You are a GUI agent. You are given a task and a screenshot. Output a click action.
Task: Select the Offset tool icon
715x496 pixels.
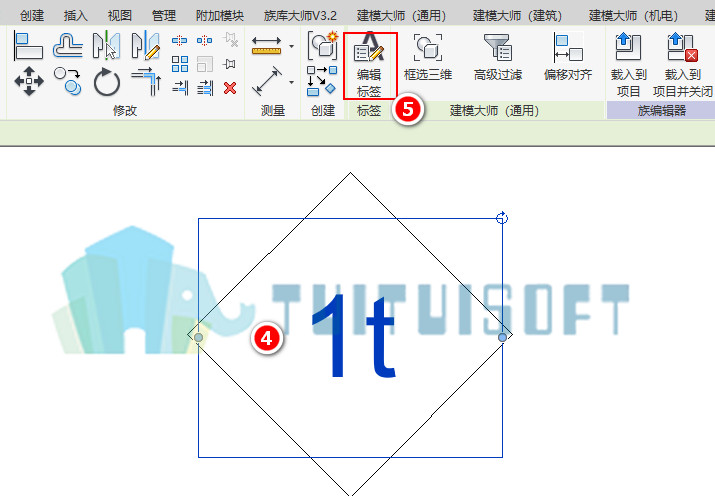(68, 46)
